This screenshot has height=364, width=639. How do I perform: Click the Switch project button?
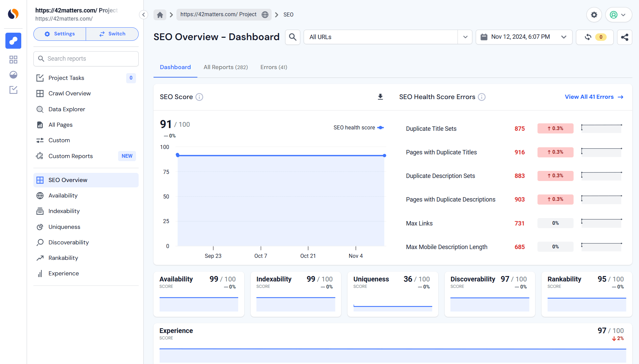(112, 34)
